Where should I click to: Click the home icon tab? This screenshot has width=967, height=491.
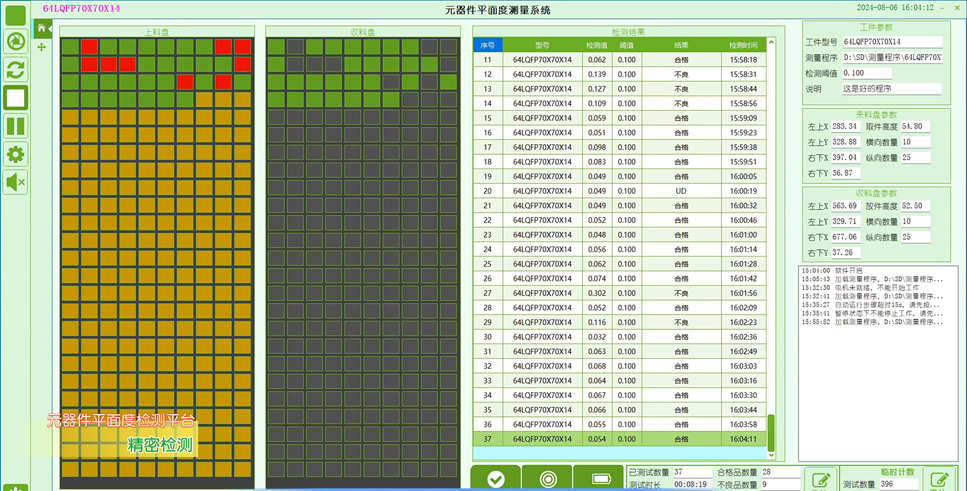[x=41, y=29]
